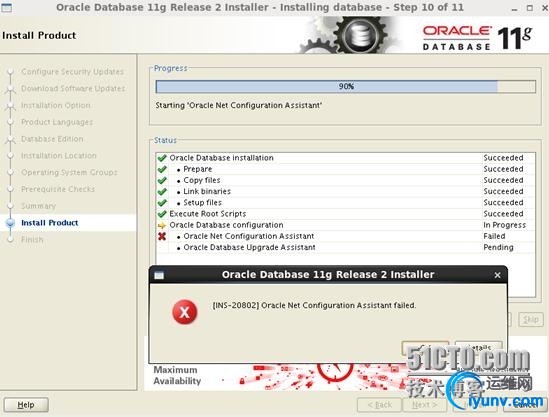The image size is (549, 417).
Task: Click green check beside Execute Root Scripts
Action: pos(162,214)
